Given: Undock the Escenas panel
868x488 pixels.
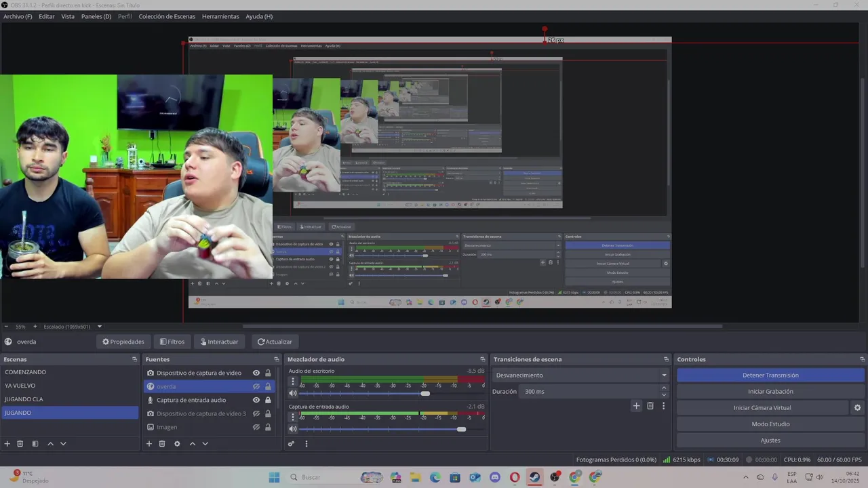Looking at the screenshot, I should click(134, 359).
